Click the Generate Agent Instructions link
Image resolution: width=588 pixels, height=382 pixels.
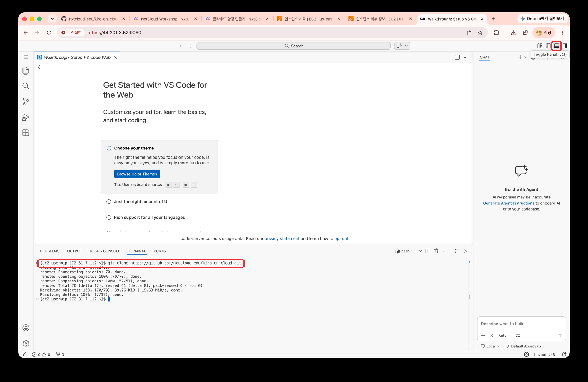coord(509,203)
